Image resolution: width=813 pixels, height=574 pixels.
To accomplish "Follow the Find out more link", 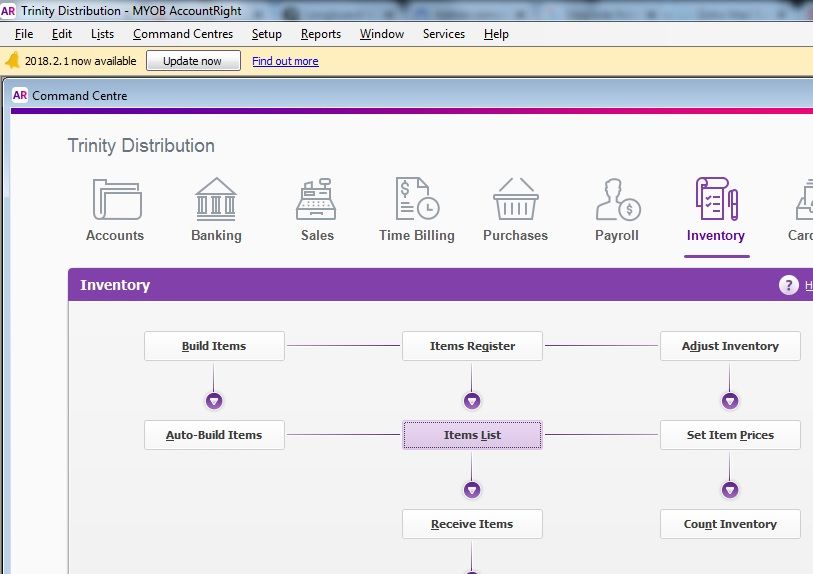I will [x=285, y=61].
